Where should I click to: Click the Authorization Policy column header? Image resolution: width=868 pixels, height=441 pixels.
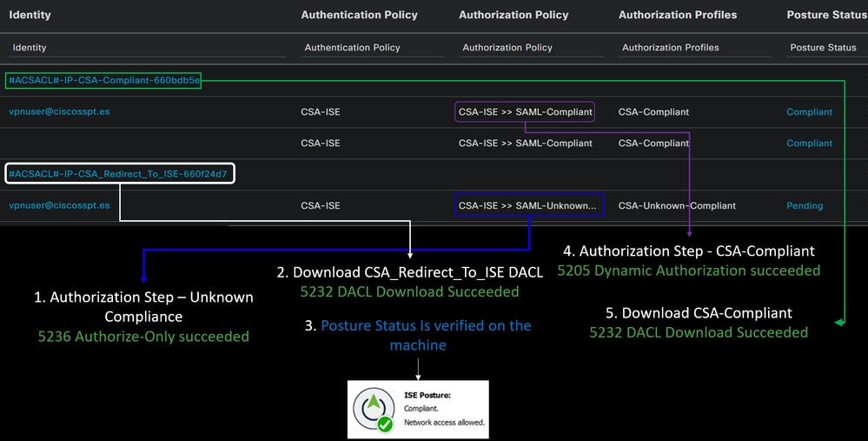[x=514, y=15]
